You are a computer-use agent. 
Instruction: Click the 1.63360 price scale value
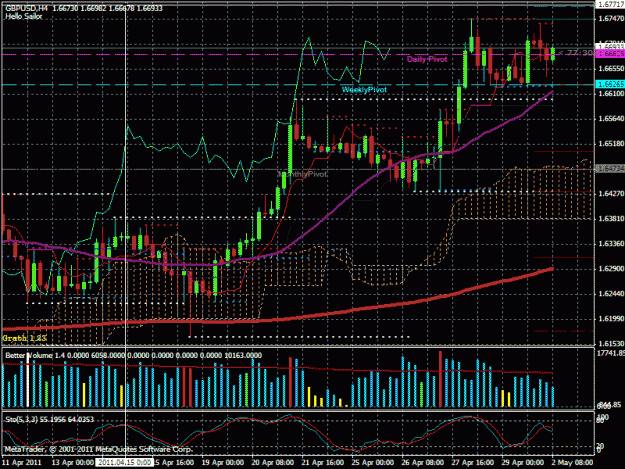[611, 243]
